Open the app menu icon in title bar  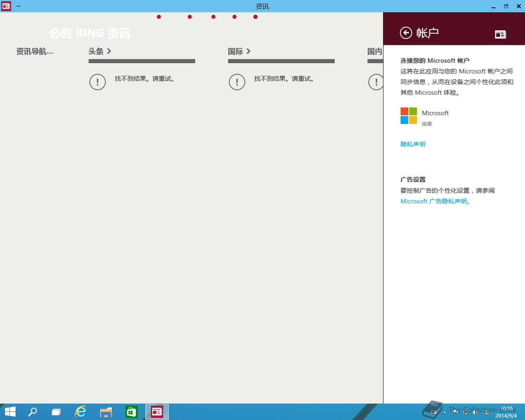(6, 6)
